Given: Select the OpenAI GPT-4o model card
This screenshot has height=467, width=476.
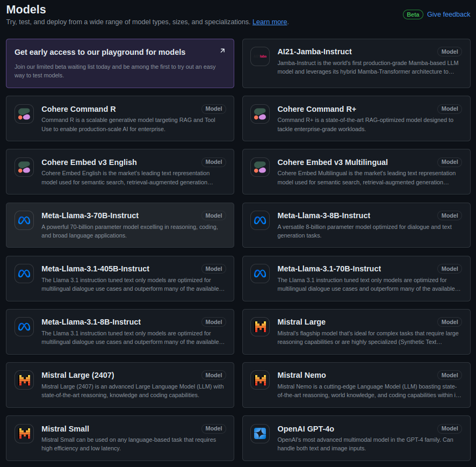Looking at the screenshot, I should coord(356,438).
